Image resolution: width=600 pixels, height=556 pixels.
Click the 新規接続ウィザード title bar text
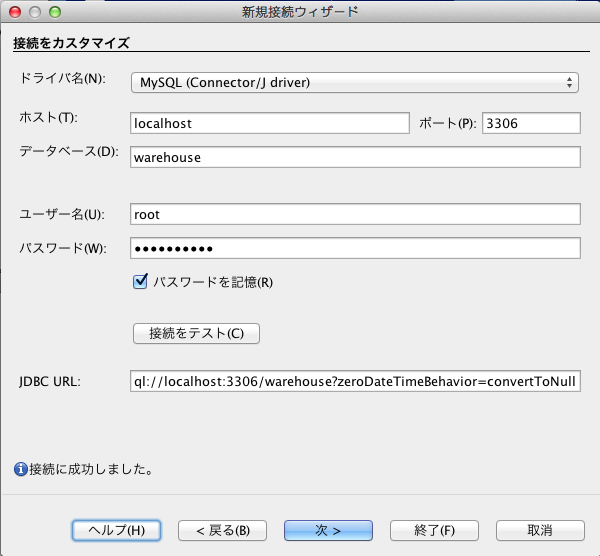click(x=299, y=12)
